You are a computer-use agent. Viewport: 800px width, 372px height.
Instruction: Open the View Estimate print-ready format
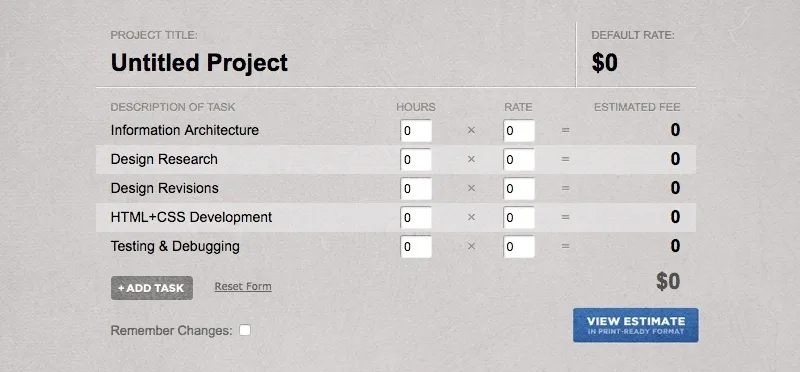pos(635,325)
